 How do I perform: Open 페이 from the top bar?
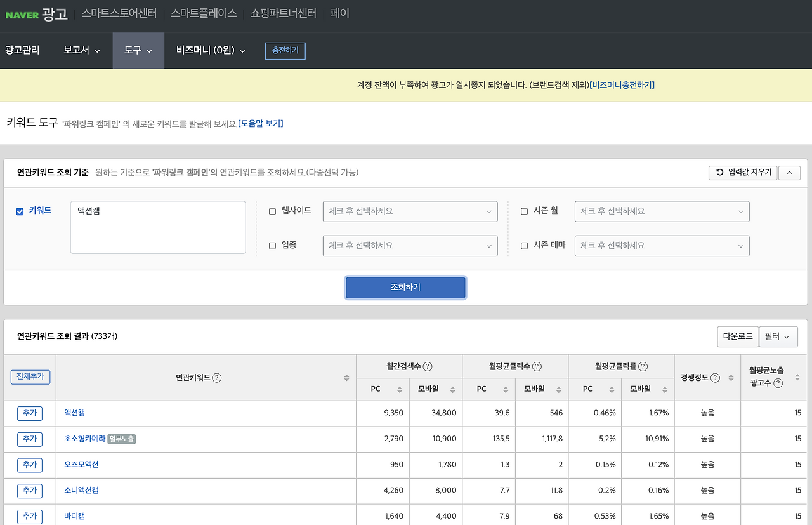340,13
